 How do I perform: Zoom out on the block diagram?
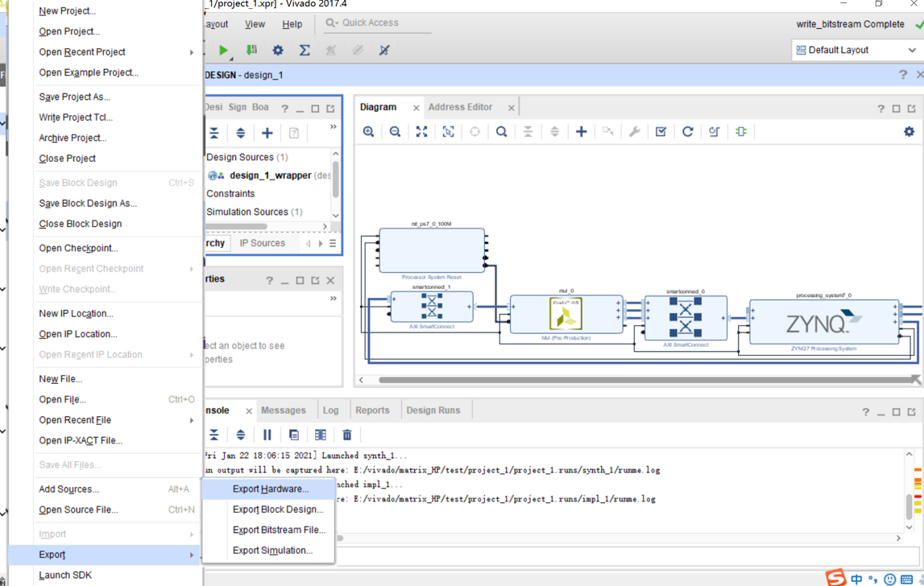pos(395,131)
